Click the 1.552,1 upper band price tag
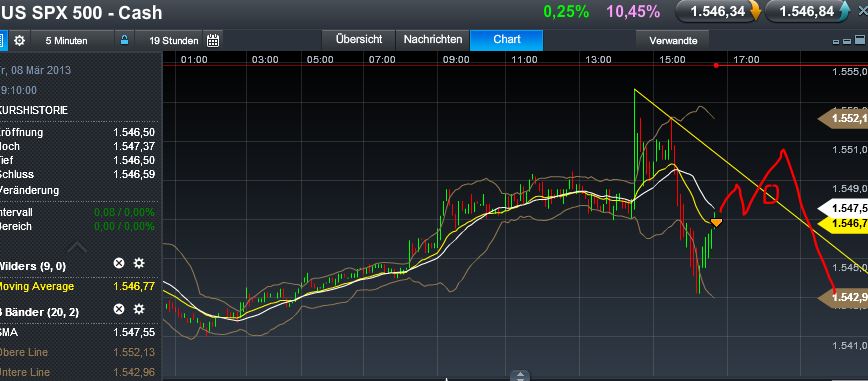The height and width of the screenshot is (381, 868). pos(843,118)
